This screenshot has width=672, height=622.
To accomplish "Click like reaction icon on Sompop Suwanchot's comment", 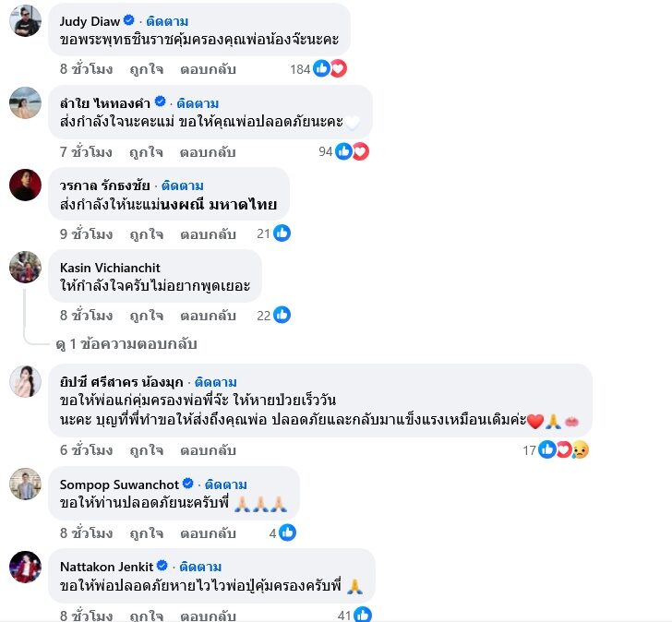I will pyautogui.click(x=287, y=532).
